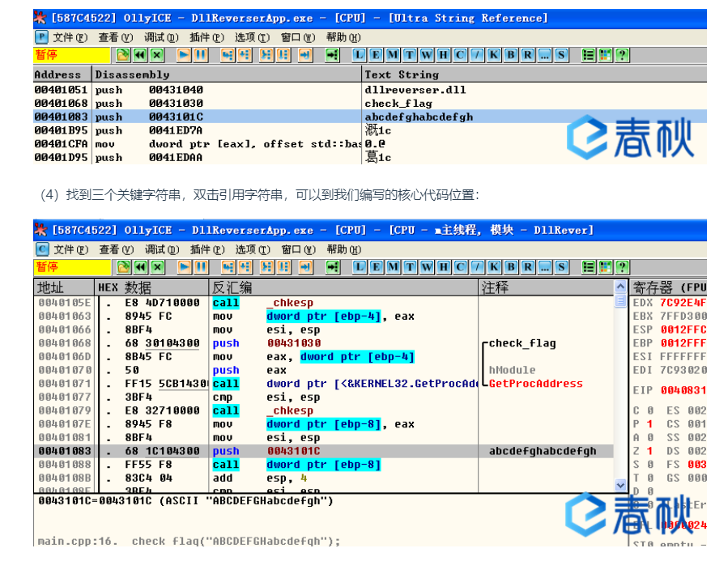728x561 pixels.
Task: Click the Restart program icon in lower window
Action: point(139,266)
